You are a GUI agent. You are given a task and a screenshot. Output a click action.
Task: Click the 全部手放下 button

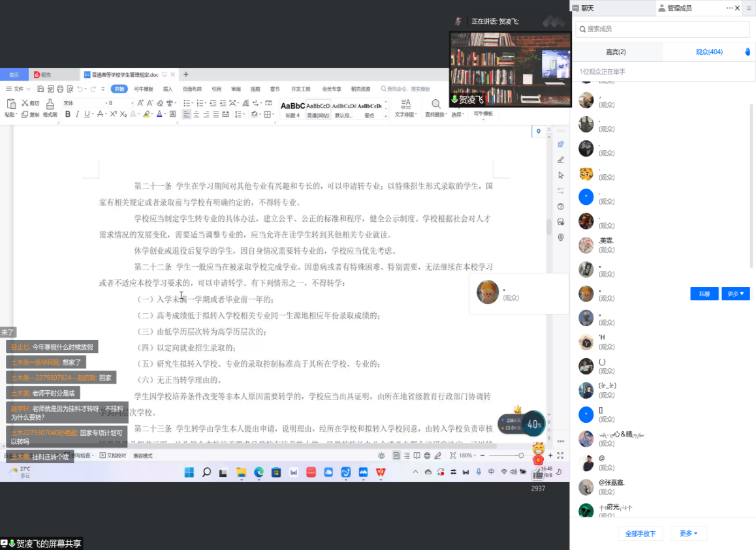point(640,533)
